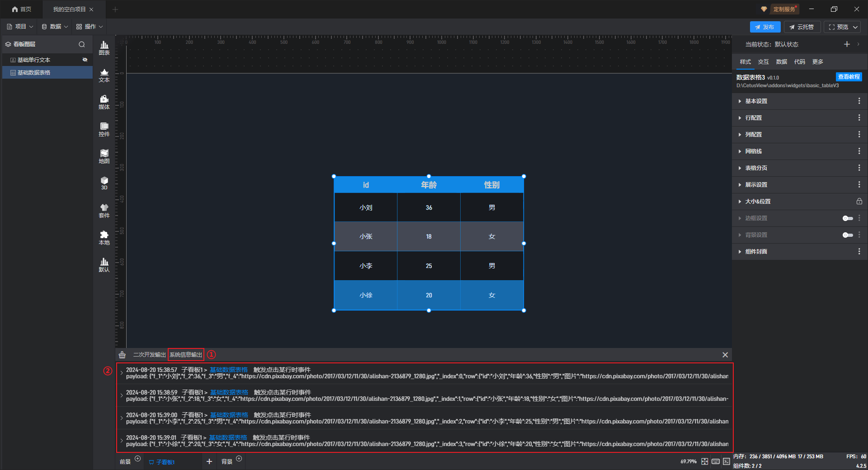Screen dimensions: 868x470
Task: Click the 小张 table cell on canvas
Action: (366, 236)
